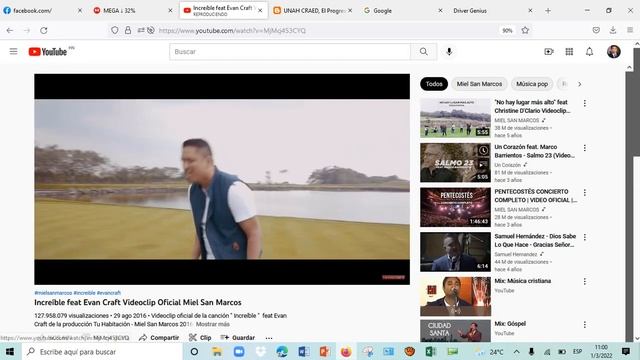The width and height of the screenshot is (640, 360).
Task: Open the Create video camera icon
Action: [549, 51]
